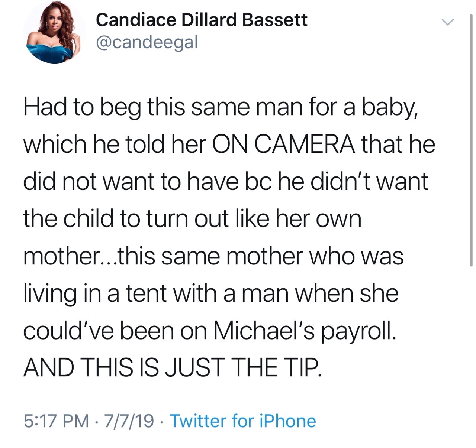
Task: Click the line 'living in a tent'
Action: [211, 294]
